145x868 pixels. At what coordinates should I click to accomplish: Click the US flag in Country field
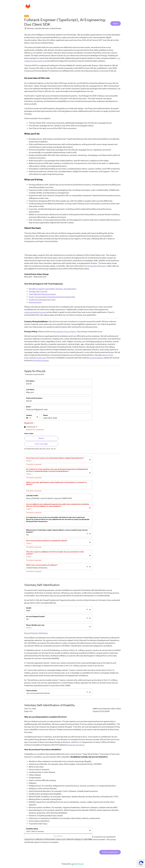pyautogui.click(x=27, y=418)
